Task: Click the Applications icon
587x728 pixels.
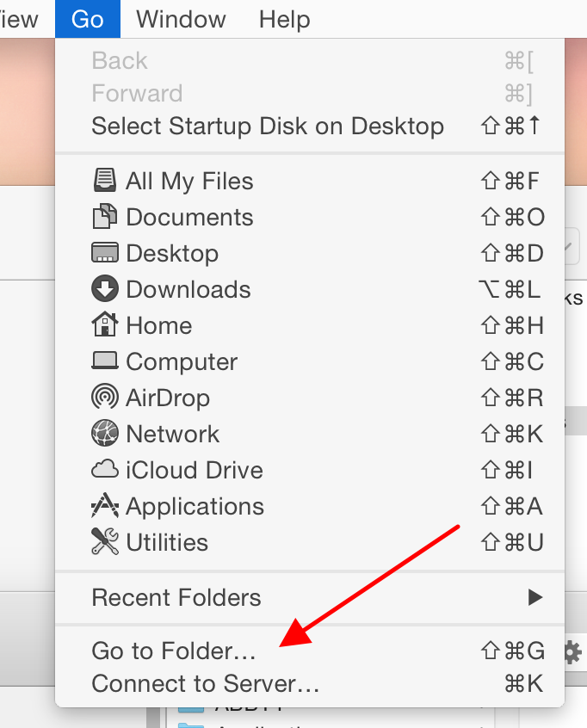Action: click(x=104, y=505)
